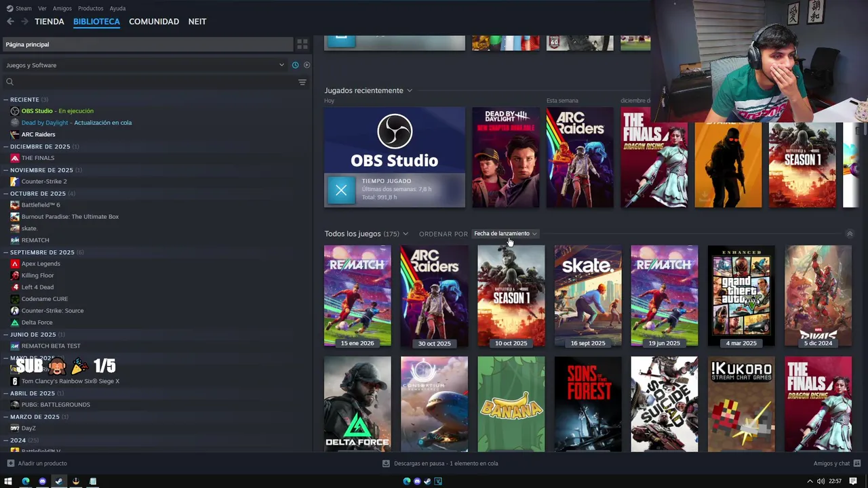Open Windows notification center icon
The image size is (868, 488).
tap(853, 481)
